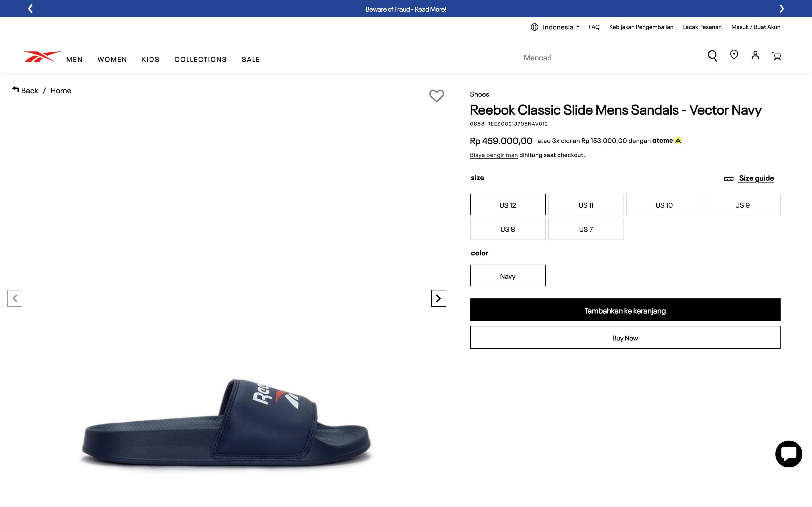Open the Biaya pengiriman link

pos(493,155)
